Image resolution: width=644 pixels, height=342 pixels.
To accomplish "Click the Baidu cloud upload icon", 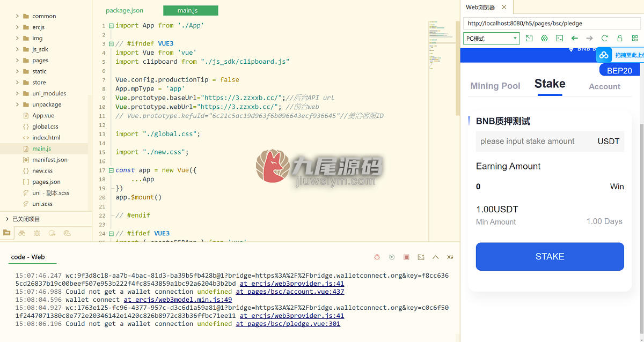I will click(604, 55).
